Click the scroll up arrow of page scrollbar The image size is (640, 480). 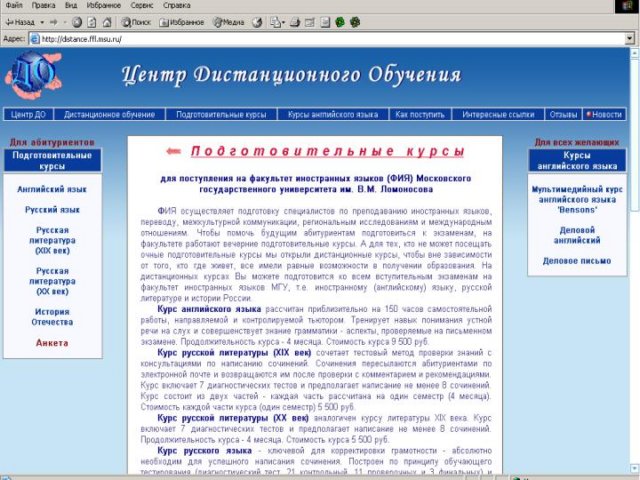[635, 53]
